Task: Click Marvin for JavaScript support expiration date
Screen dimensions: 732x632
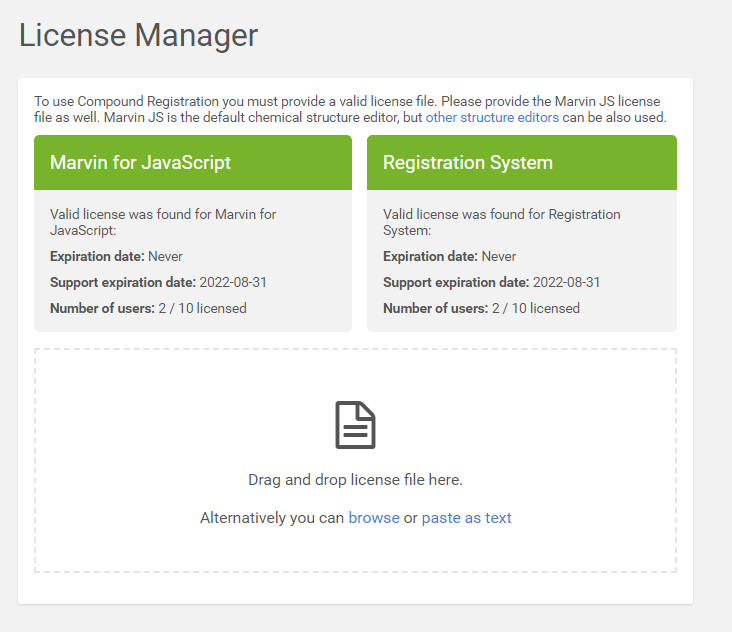Action: coord(158,282)
